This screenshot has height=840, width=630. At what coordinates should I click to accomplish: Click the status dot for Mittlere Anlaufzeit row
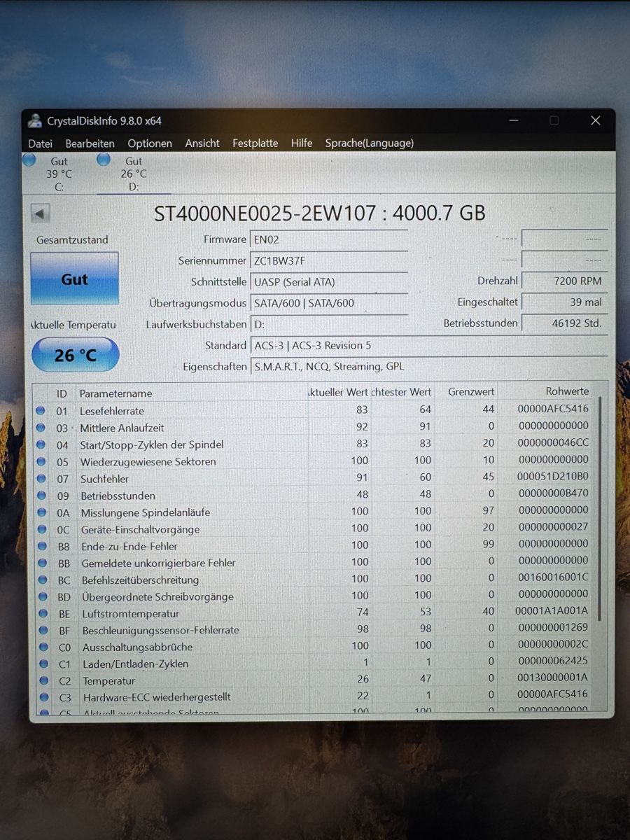[41, 428]
